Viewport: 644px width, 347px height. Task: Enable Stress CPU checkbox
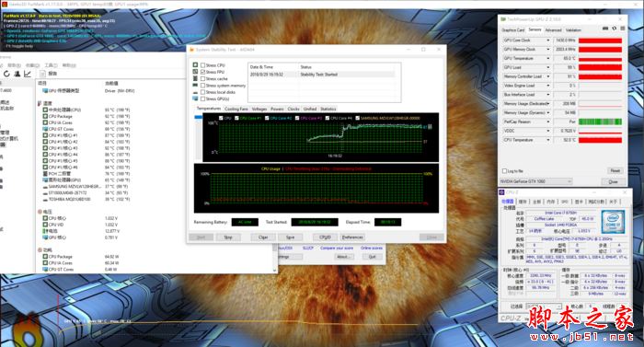tap(202, 65)
